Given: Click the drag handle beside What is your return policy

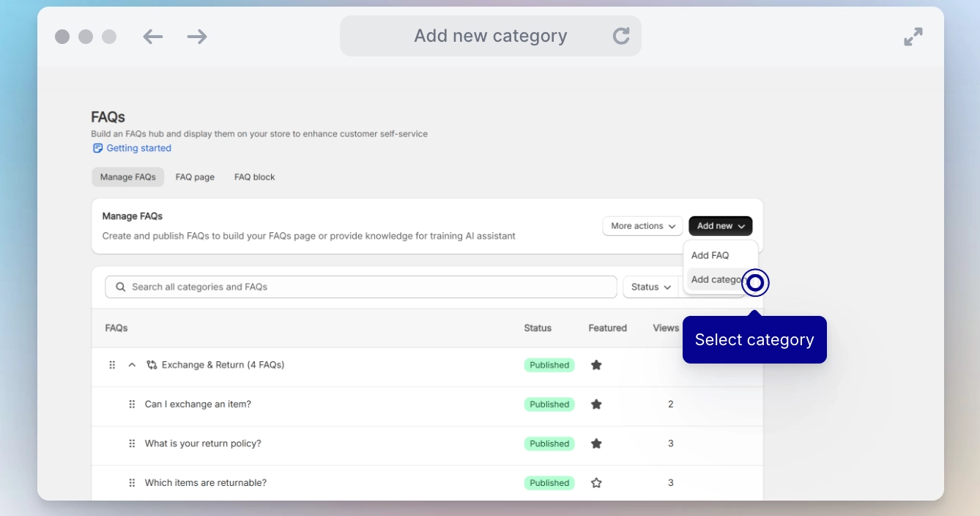Looking at the screenshot, I should pyautogui.click(x=132, y=443).
